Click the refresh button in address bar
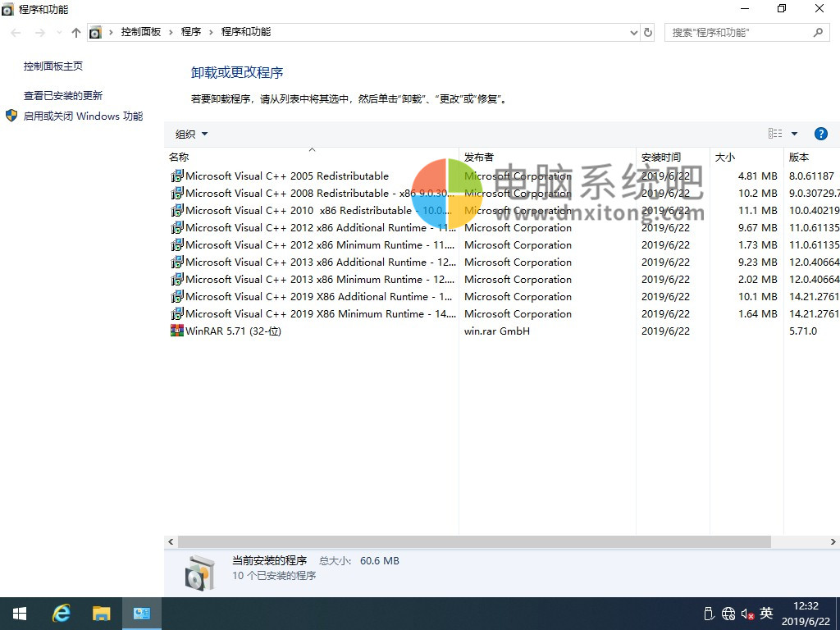Screen dimensions: 840x630 point(648,33)
